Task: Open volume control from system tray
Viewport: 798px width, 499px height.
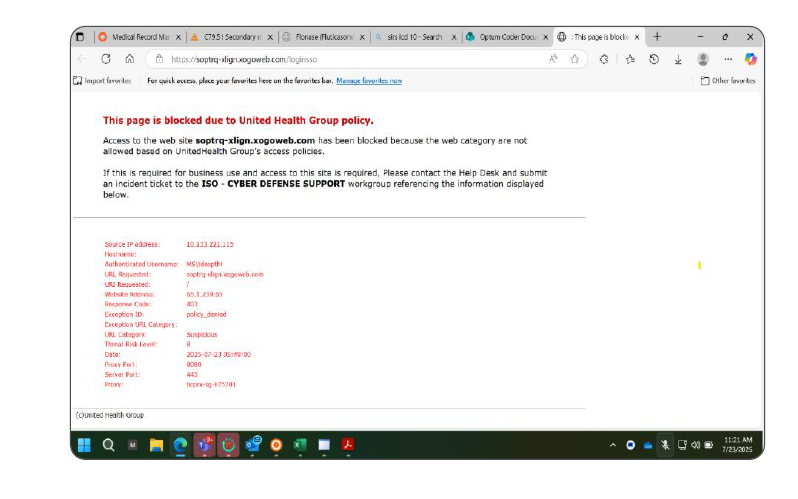Action: [695, 445]
